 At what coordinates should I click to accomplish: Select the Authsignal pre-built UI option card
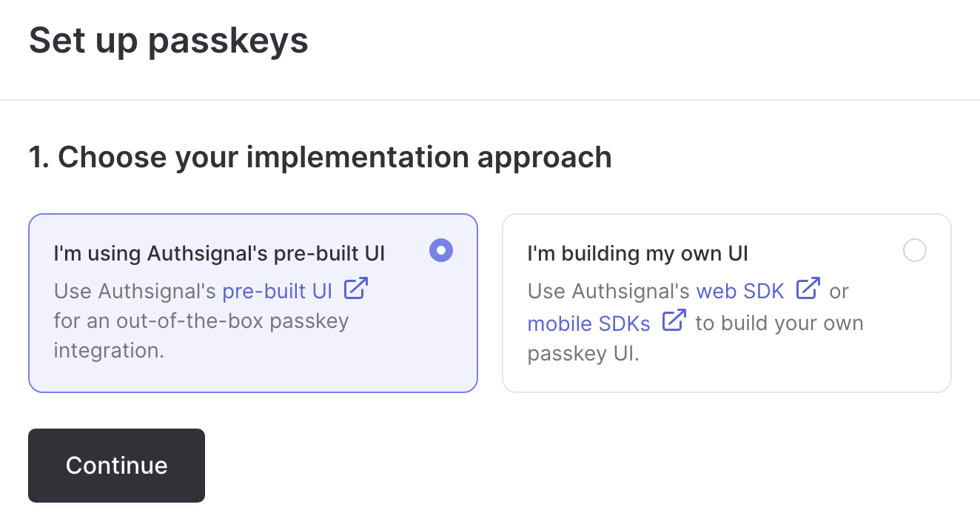pyautogui.click(x=253, y=302)
